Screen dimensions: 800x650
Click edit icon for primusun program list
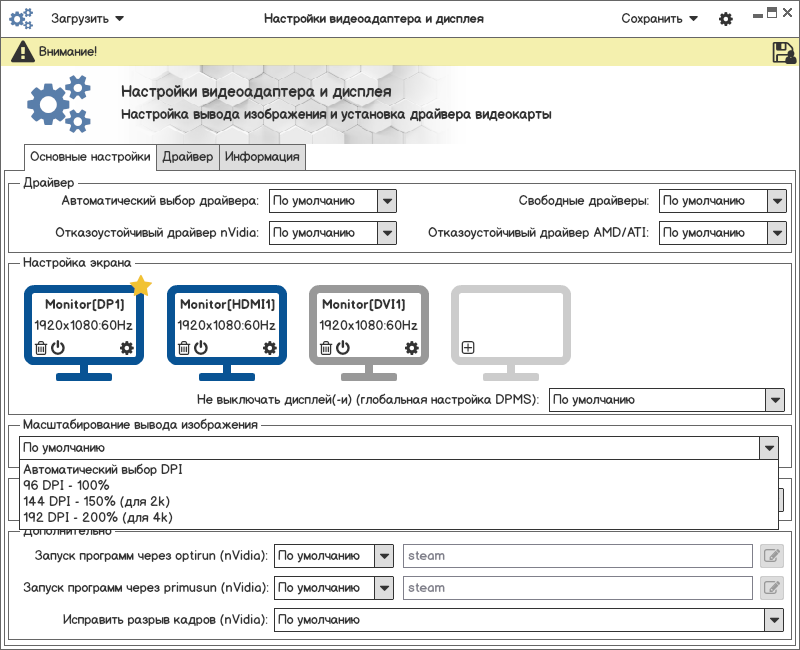point(771,588)
